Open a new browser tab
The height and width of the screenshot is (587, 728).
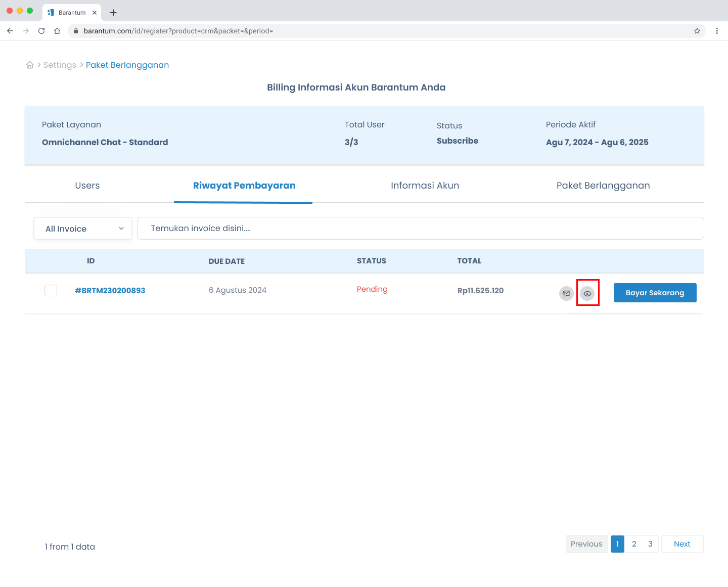point(113,13)
